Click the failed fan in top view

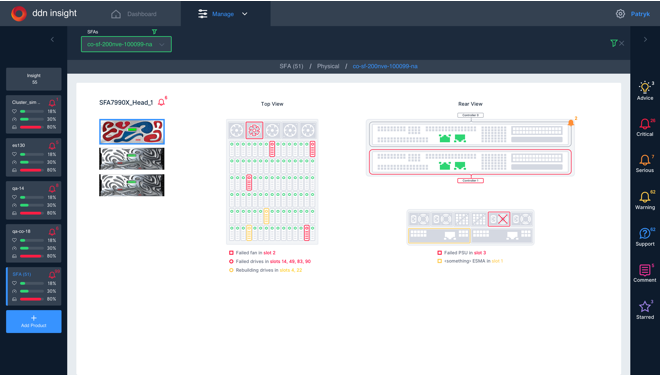pyautogui.click(x=254, y=130)
